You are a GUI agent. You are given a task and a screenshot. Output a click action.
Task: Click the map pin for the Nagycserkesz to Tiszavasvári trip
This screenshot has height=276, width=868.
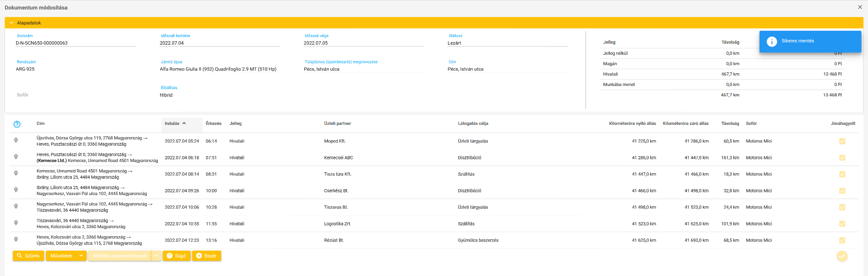point(16,206)
